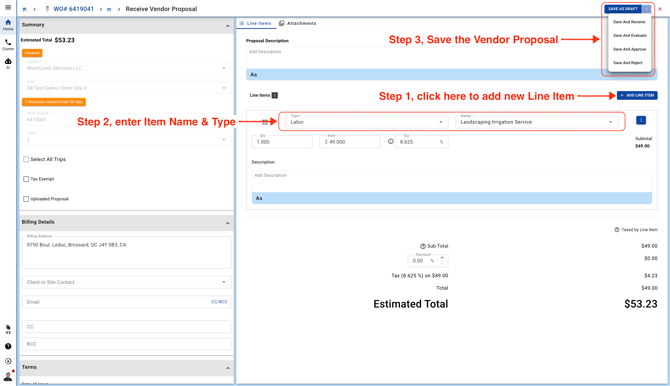Click the Billing Address text box

(126, 252)
